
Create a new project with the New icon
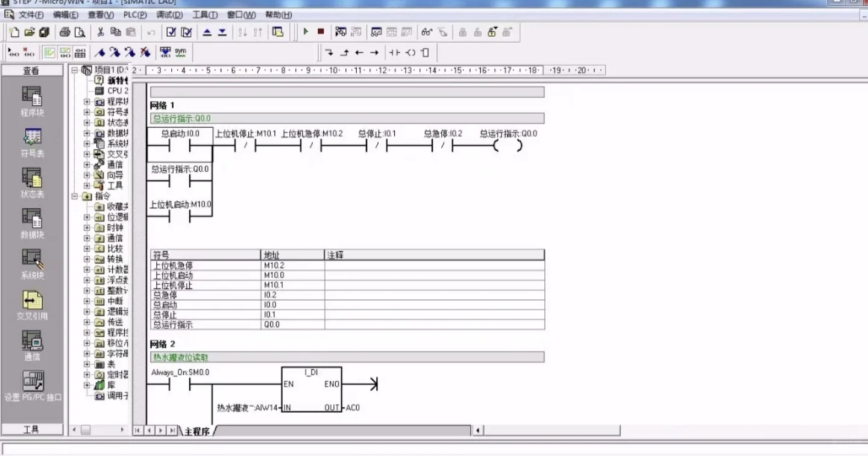tap(14, 33)
